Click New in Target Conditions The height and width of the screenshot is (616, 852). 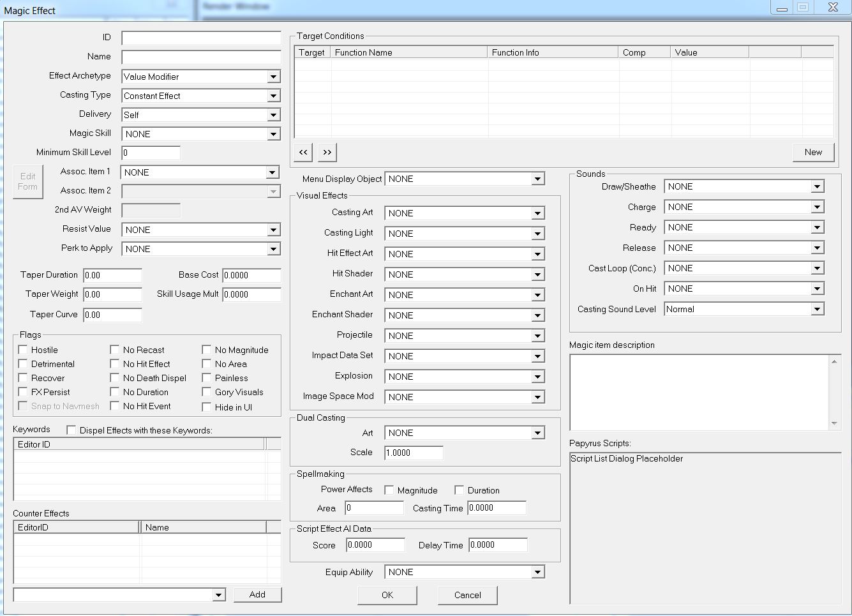click(813, 152)
